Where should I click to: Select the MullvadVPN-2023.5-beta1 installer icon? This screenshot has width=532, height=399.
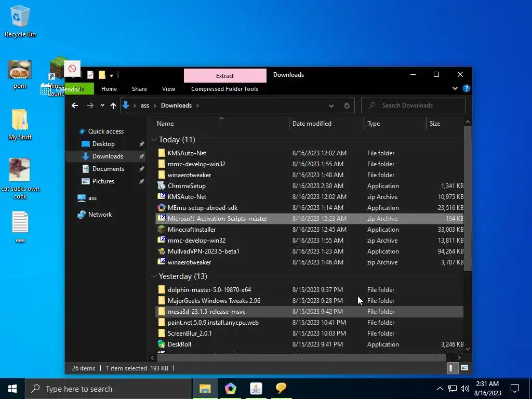(162, 251)
